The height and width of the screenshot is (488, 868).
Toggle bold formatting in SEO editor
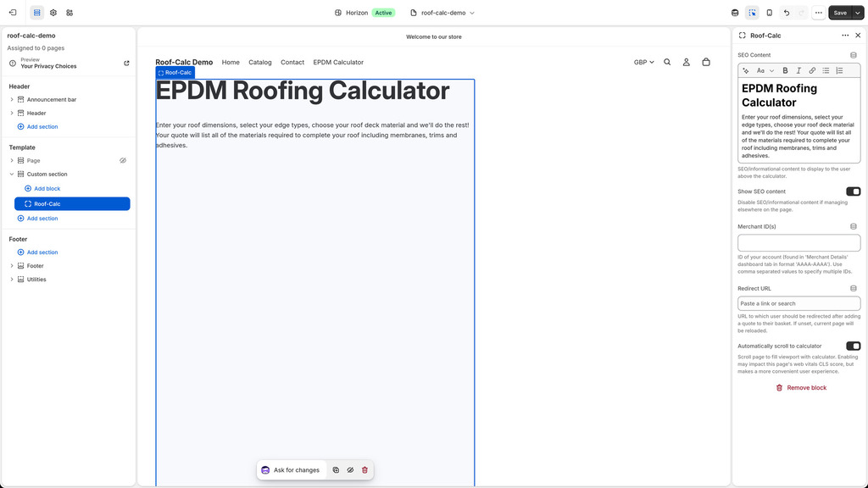pos(785,71)
